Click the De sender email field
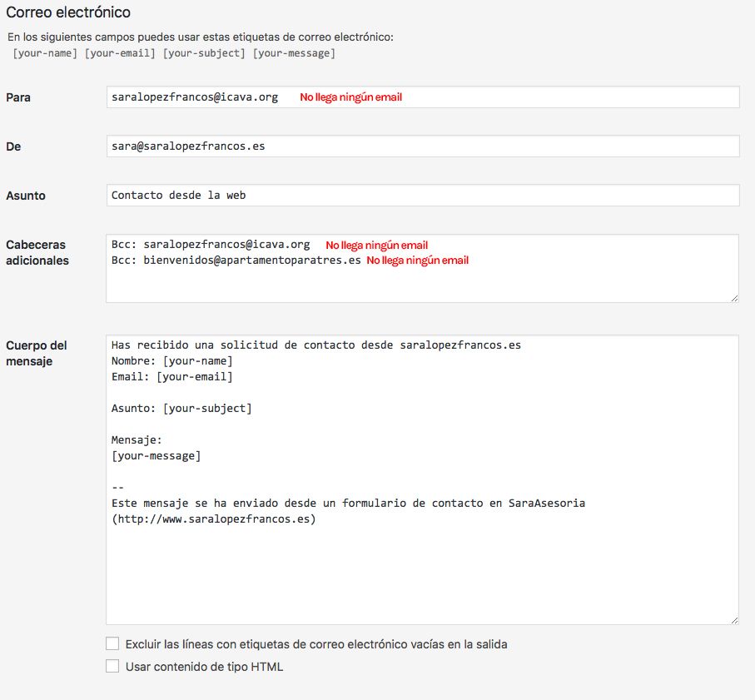This screenshot has height=700, width=755. pyautogui.click(x=423, y=146)
